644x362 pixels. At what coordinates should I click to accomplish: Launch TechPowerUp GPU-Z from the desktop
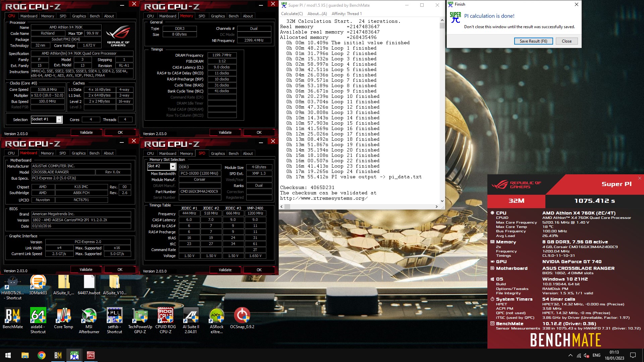(x=140, y=320)
